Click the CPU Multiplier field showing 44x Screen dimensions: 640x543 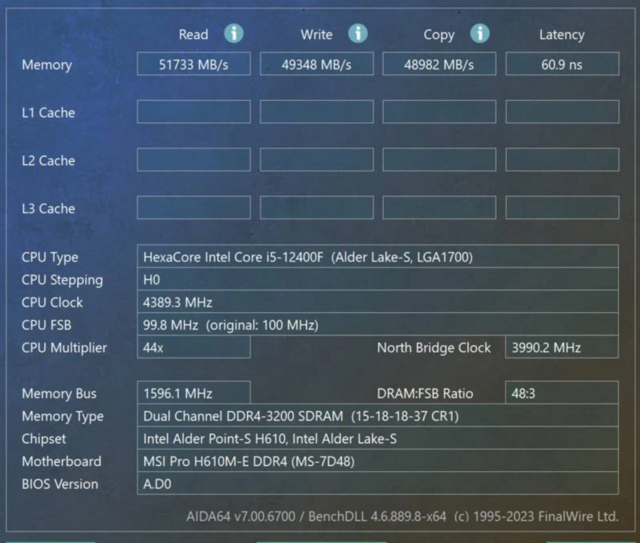[x=193, y=348]
